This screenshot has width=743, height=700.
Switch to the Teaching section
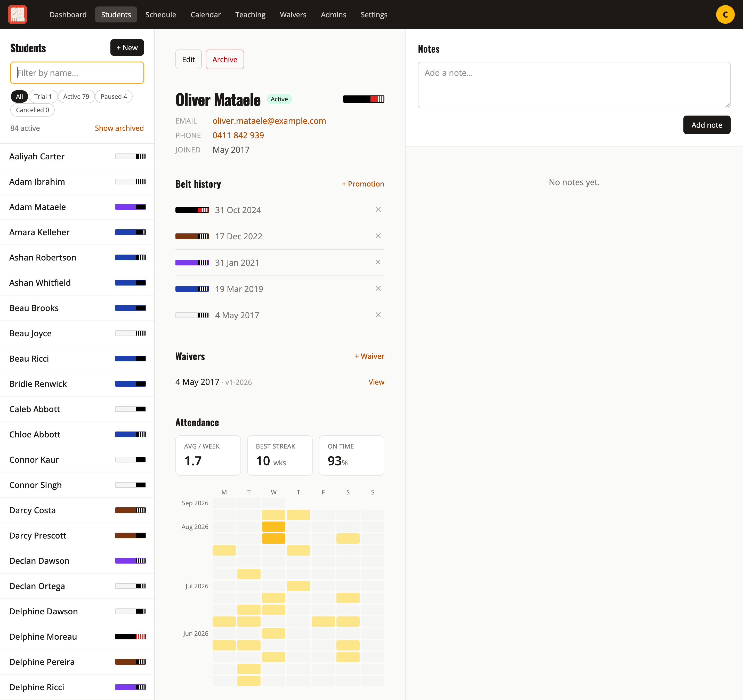[251, 15]
